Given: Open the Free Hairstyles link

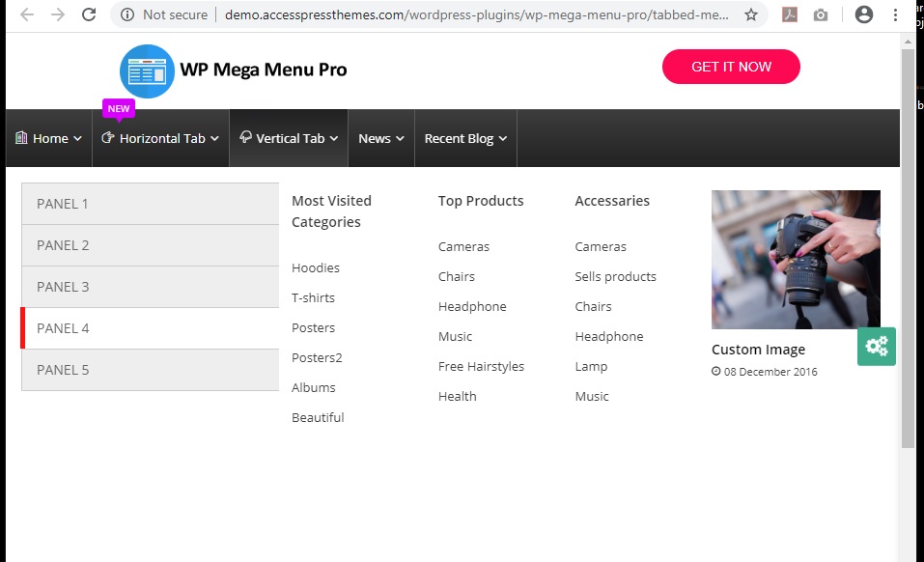Looking at the screenshot, I should [481, 366].
